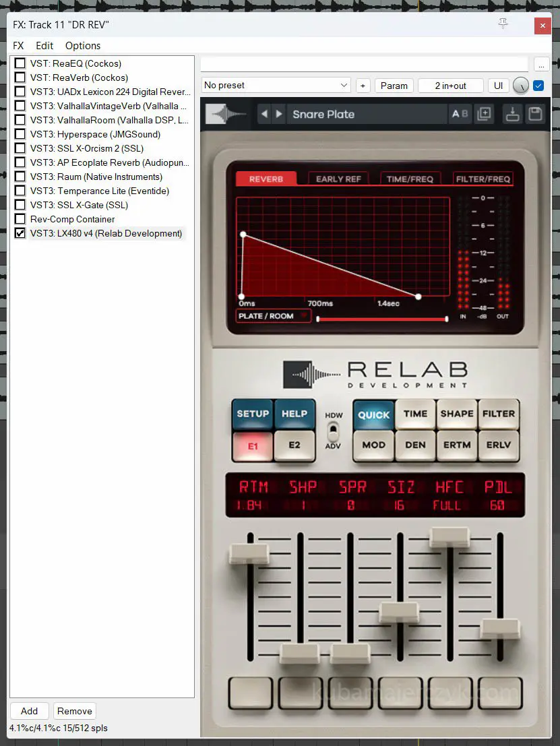Click the copy preset icon
This screenshot has width=560, height=746.
tap(484, 114)
